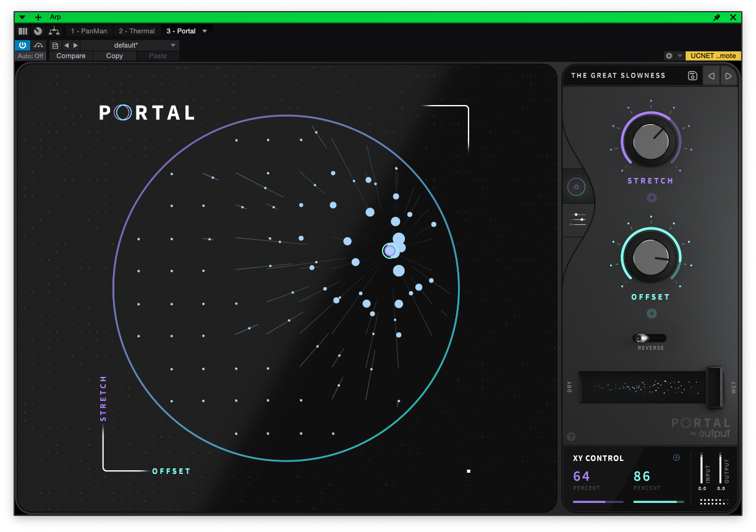756x532 pixels.
Task: Open the preset file menu icon
Action: [55, 45]
